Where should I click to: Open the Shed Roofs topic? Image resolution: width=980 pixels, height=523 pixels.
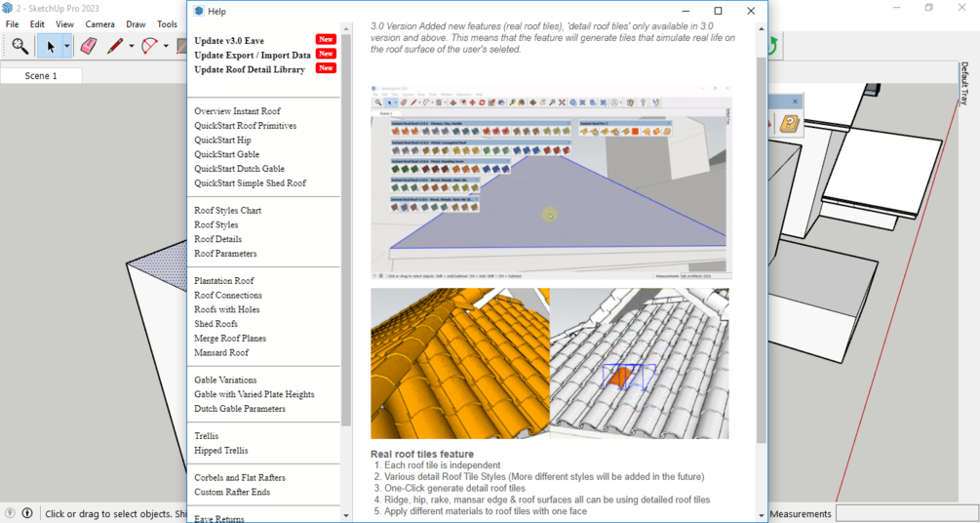pos(216,324)
